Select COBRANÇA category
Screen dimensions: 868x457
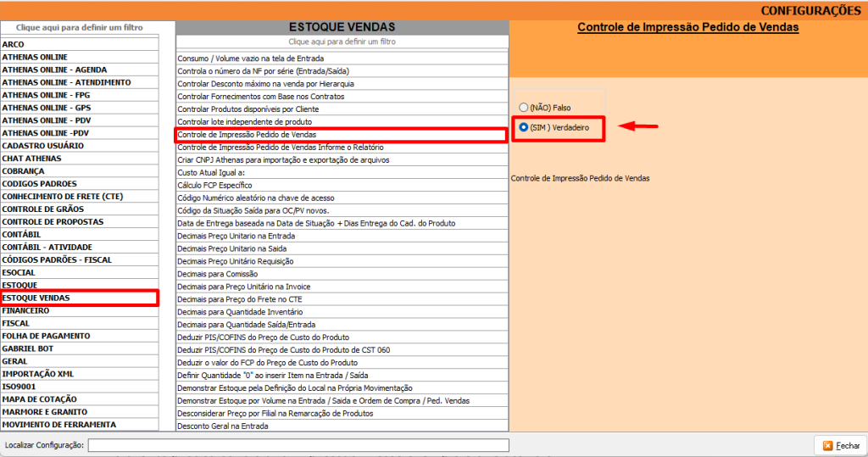click(x=79, y=171)
